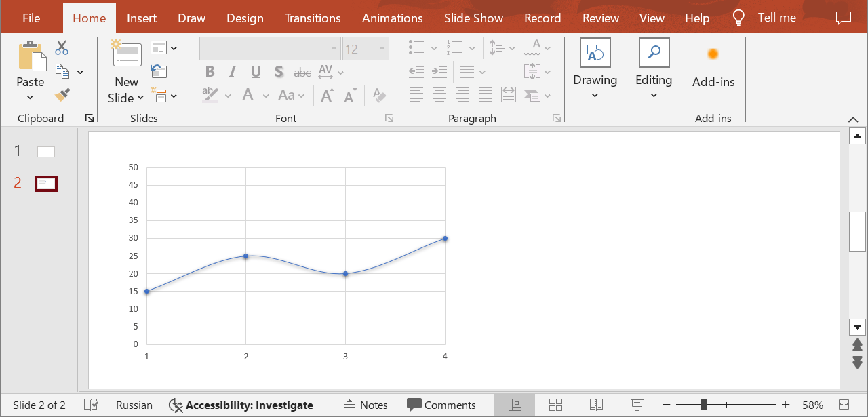The width and height of the screenshot is (868, 417).
Task: Open the Paste options dropdown
Action: click(x=31, y=97)
